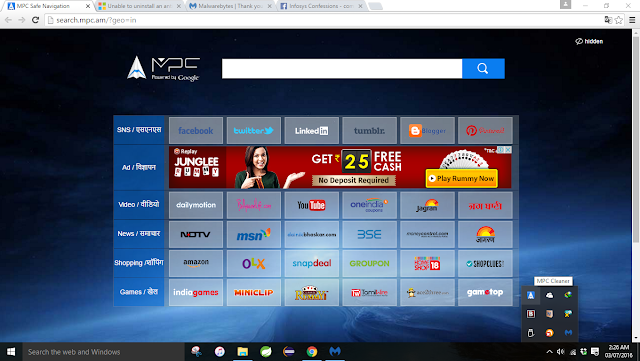Open the OLX shopping tile
The width and height of the screenshot is (640, 361).
[x=254, y=263]
